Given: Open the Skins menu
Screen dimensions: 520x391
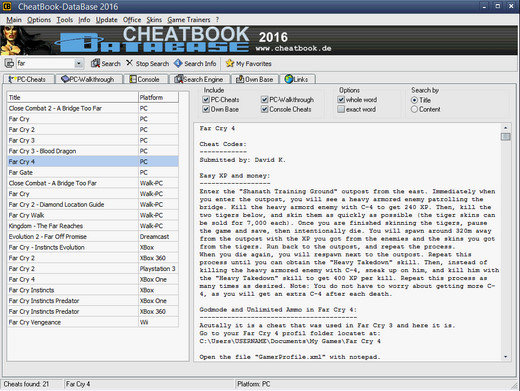Looking at the screenshot, I should (154, 20).
